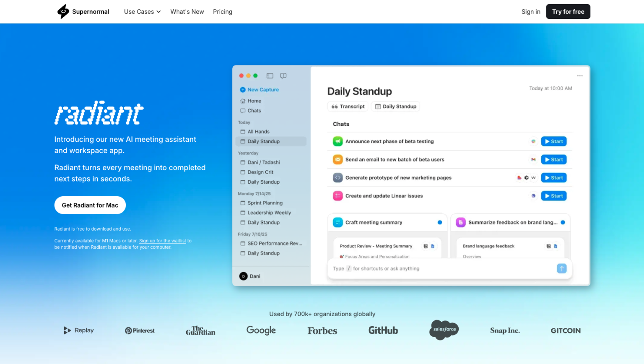644x364 pixels.
Task: Toggle the sidebar panel icon
Action: 270,76
